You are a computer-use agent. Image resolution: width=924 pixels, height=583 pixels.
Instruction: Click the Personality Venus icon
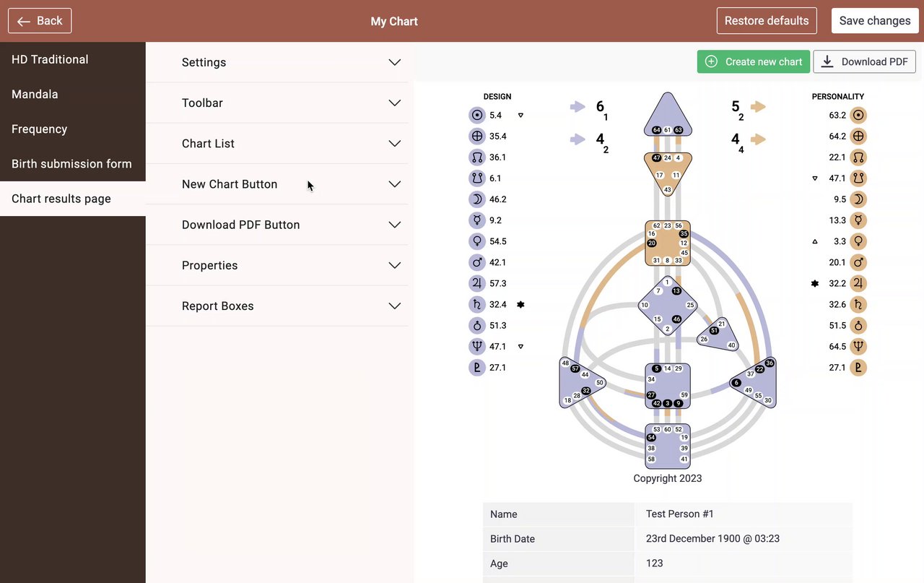[x=858, y=241]
